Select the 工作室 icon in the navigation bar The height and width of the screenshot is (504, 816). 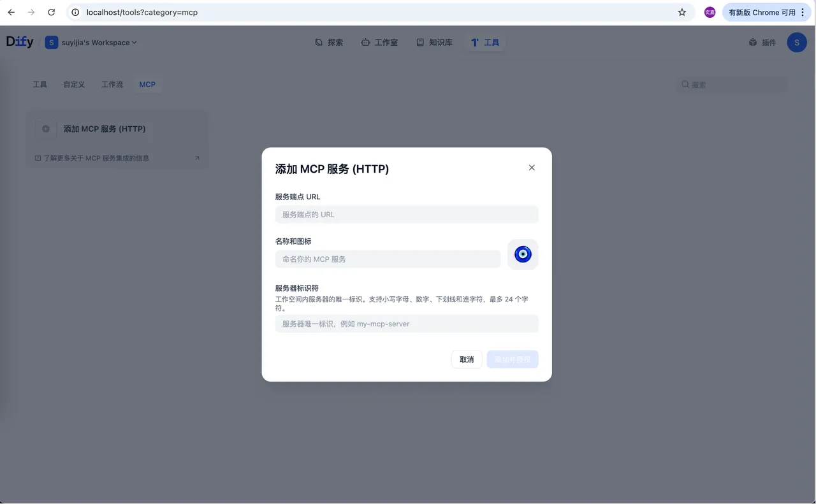365,42
